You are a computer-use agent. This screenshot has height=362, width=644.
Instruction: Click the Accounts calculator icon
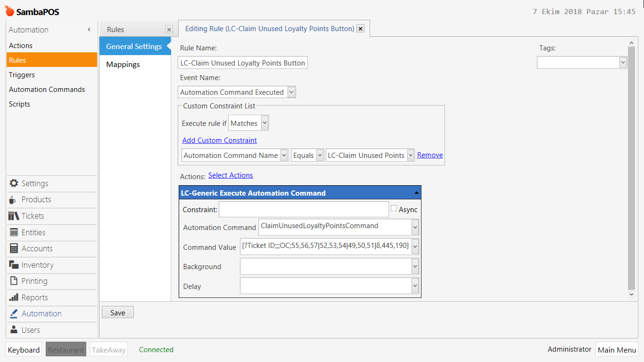(14, 248)
